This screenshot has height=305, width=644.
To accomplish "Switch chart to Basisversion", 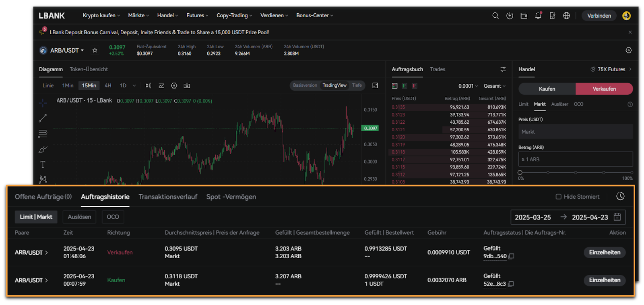I will (305, 85).
